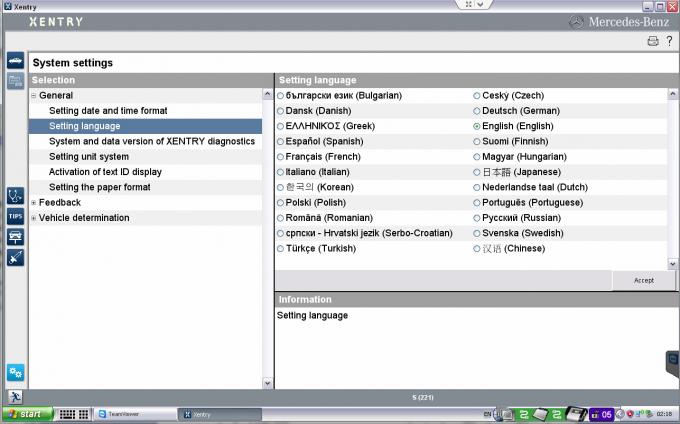Select Français (French) radio button
The width and height of the screenshot is (680, 424).
281,157
